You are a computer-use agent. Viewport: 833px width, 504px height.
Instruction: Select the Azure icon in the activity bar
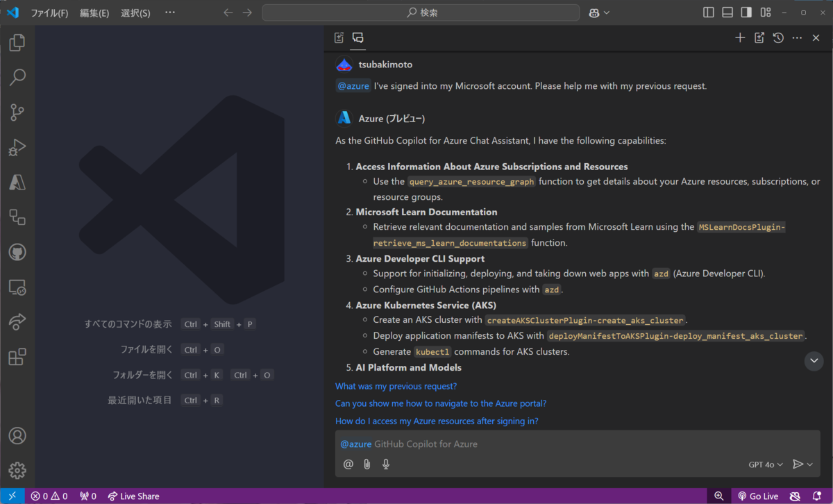pyautogui.click(x=17, y=182)
